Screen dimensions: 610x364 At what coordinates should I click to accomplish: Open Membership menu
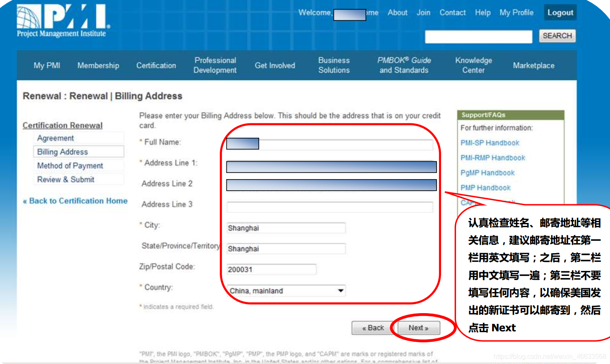(98, 65)
